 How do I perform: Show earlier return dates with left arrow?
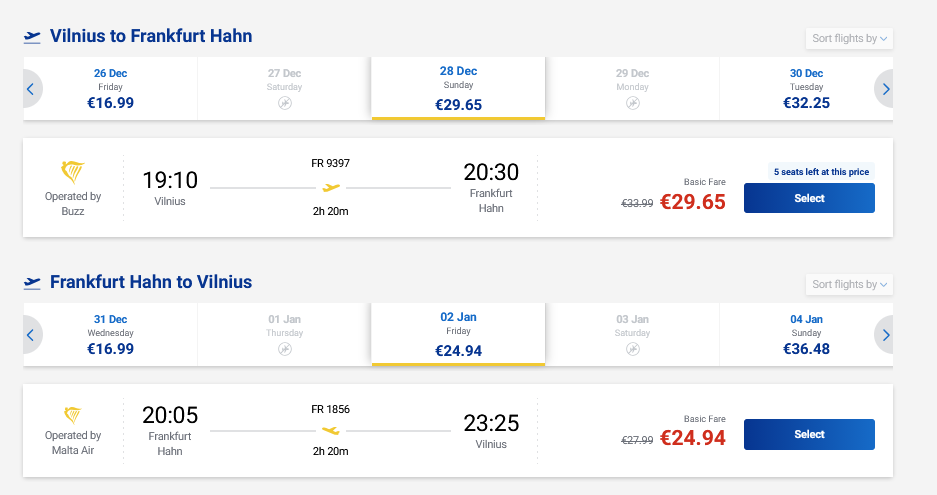31,335
